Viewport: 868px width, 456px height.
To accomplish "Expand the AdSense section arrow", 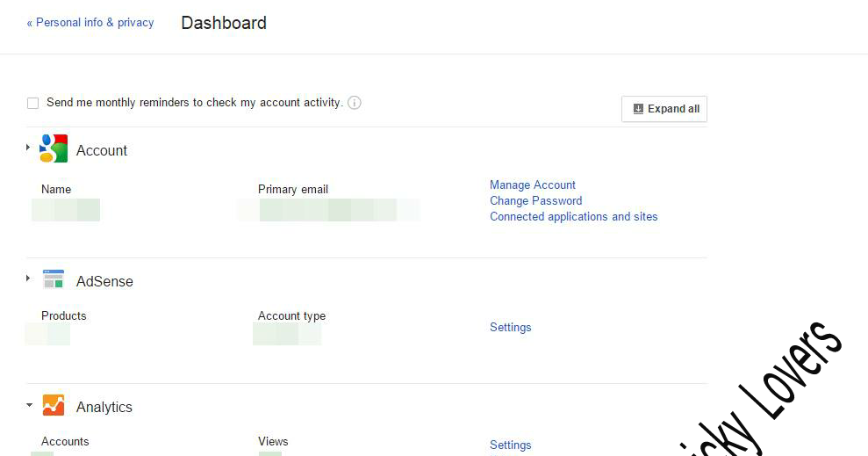I will (x=29, y=279).
